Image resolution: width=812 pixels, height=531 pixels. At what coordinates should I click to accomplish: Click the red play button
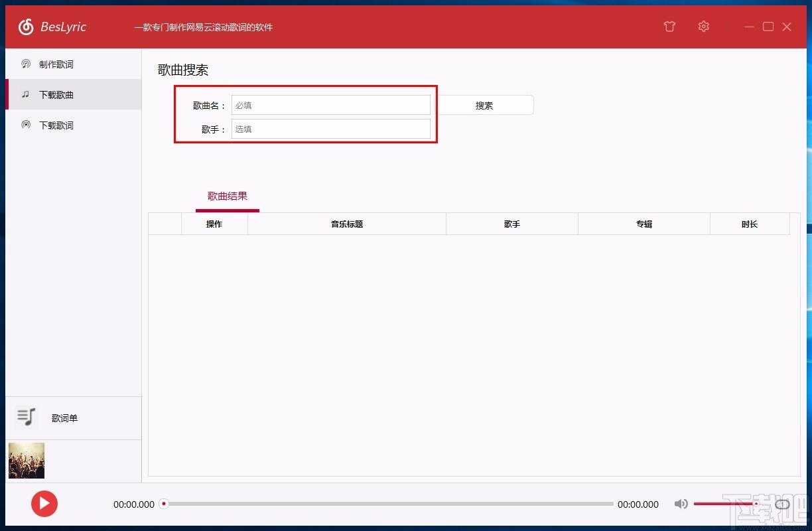click(44, 504)
